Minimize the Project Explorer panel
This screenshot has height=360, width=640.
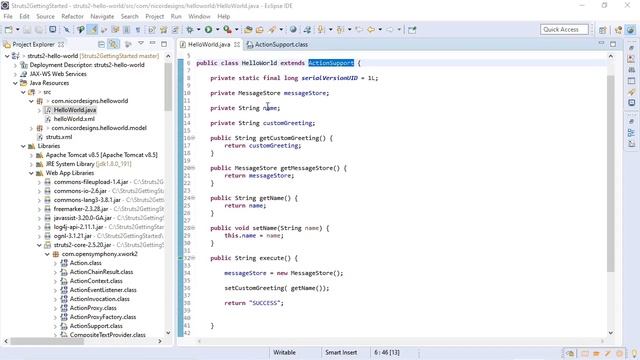tap(152, 43)
